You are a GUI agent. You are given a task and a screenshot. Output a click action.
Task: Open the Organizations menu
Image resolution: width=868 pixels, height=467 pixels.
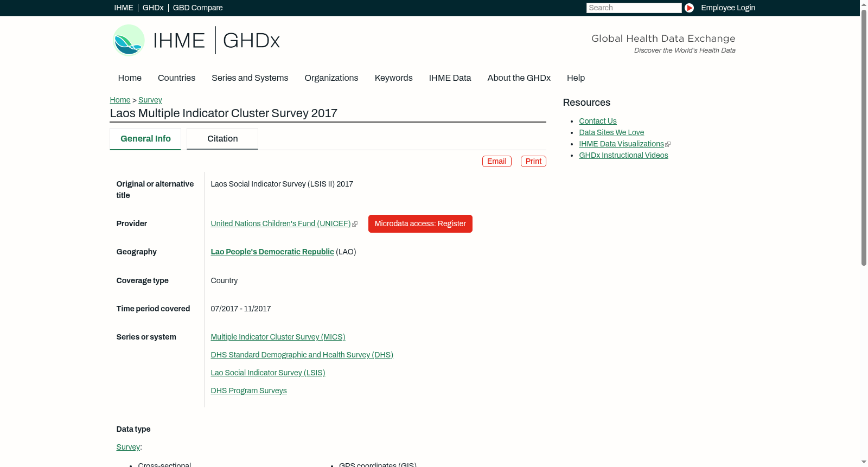(331, 78)
